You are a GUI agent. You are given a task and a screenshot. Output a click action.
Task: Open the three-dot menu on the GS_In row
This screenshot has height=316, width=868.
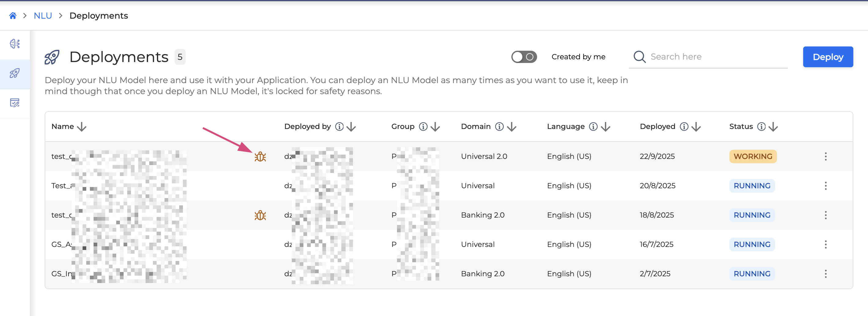tap(825, 274)
